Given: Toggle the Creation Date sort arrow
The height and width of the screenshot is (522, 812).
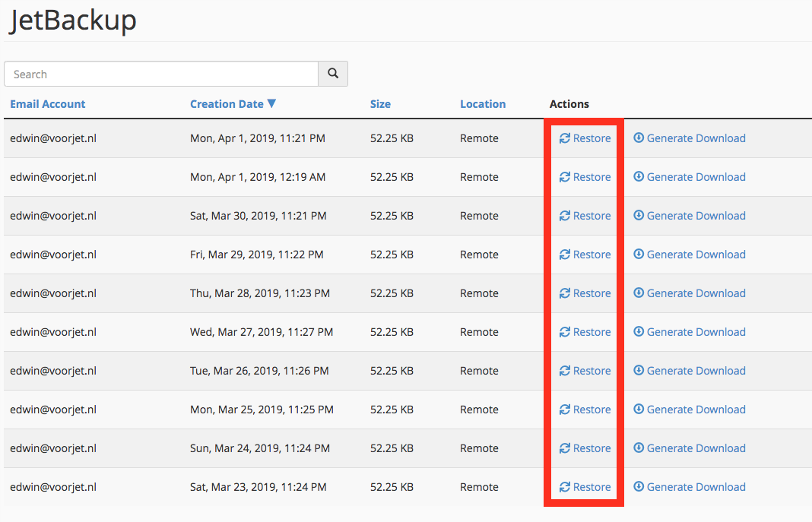Looking at the screenshot, I should pos(271,103).
